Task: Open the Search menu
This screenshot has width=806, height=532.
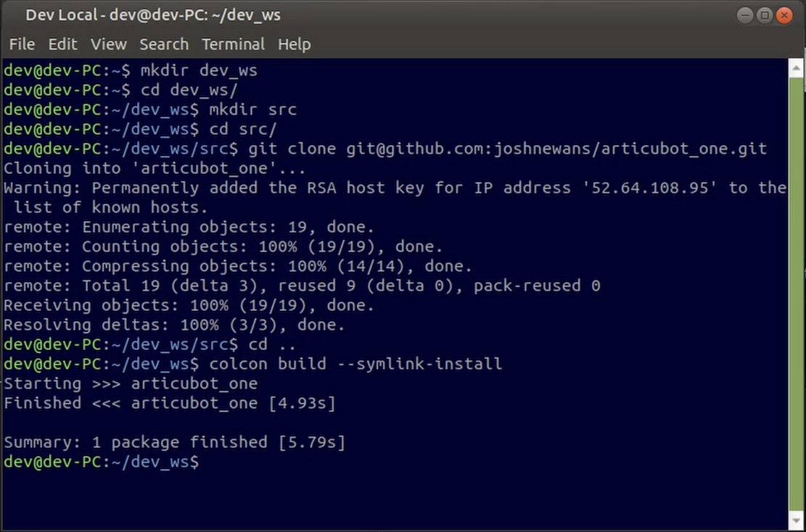Action: pyautogui.click(x=164, y=45)
